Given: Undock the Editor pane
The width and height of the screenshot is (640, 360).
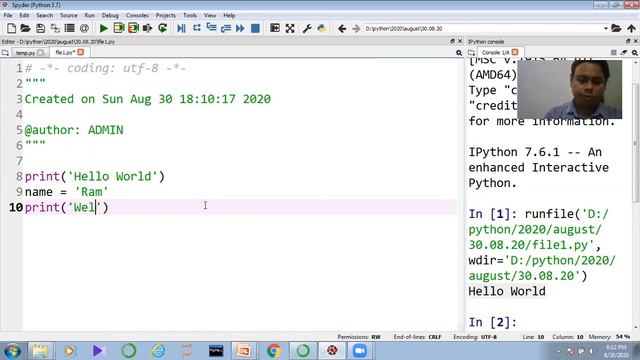Looking at the screenshot, I should tap(452, 41).
